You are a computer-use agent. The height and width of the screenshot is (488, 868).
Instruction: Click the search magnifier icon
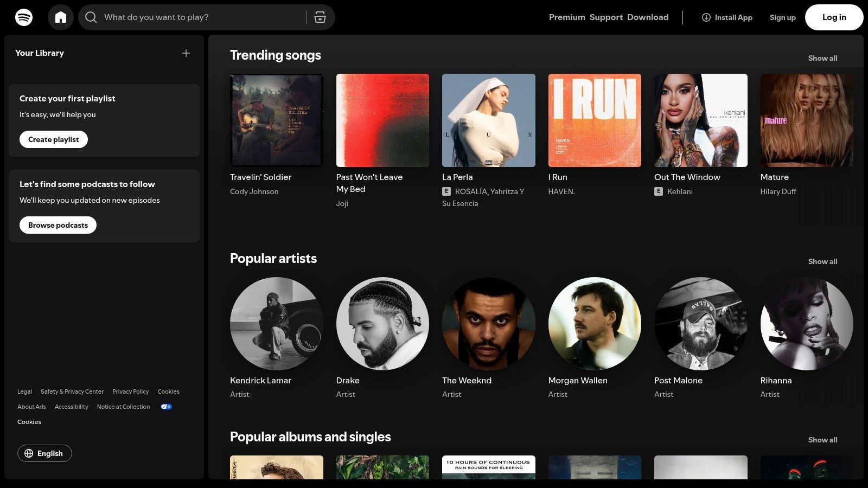[x=91, y=17]
